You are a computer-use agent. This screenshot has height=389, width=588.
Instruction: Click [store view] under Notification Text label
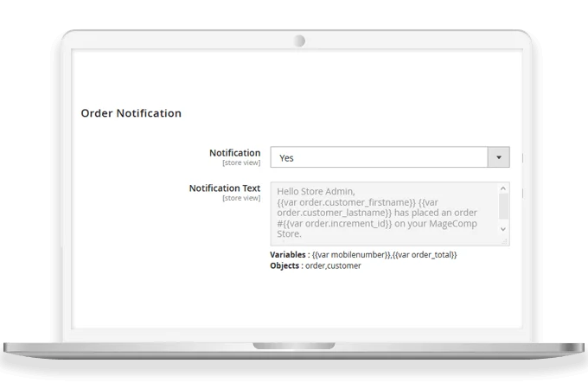click(x=241, y=198)
